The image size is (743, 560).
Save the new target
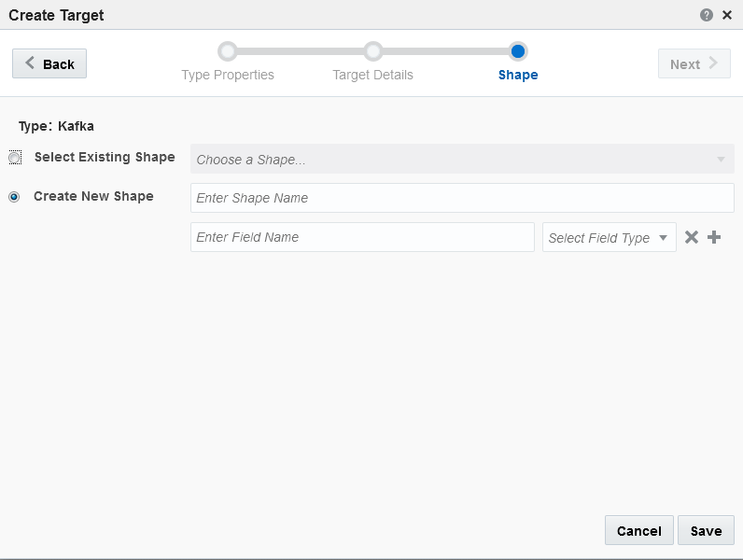pyautogui.click(x=706, y=531)
